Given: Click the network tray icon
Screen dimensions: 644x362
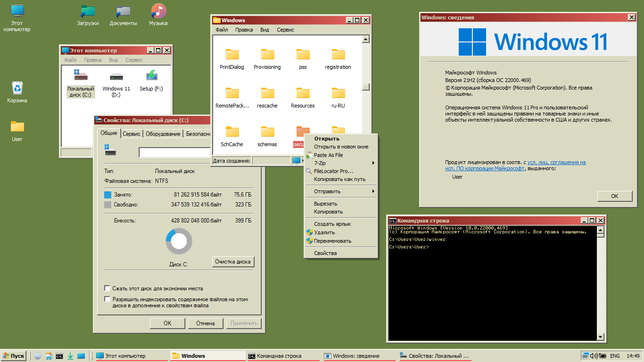Looking at the screenshot, I should pos(586,356).
